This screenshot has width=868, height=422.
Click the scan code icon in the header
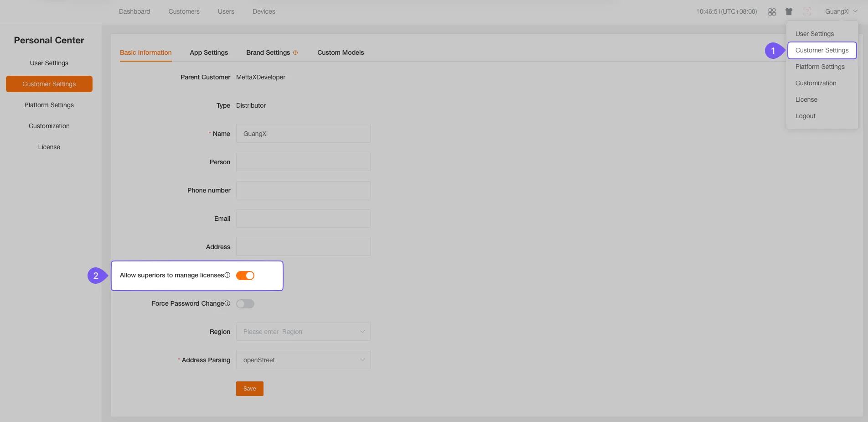[x=807, y=11]
